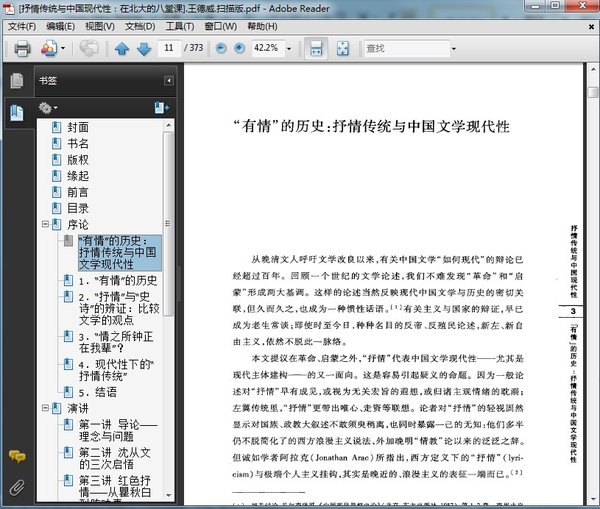
Task: Open the zoom percentage dropdown
Action: pos(287,48)
